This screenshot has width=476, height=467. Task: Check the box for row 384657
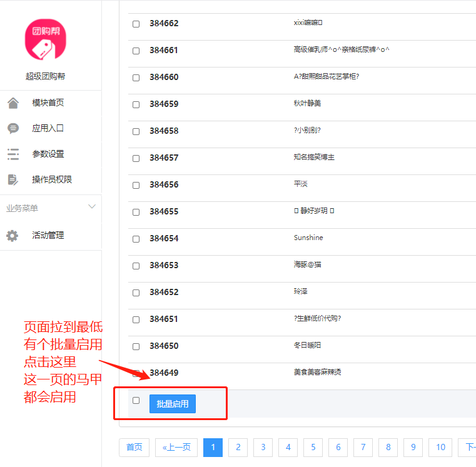pos(136,158)
